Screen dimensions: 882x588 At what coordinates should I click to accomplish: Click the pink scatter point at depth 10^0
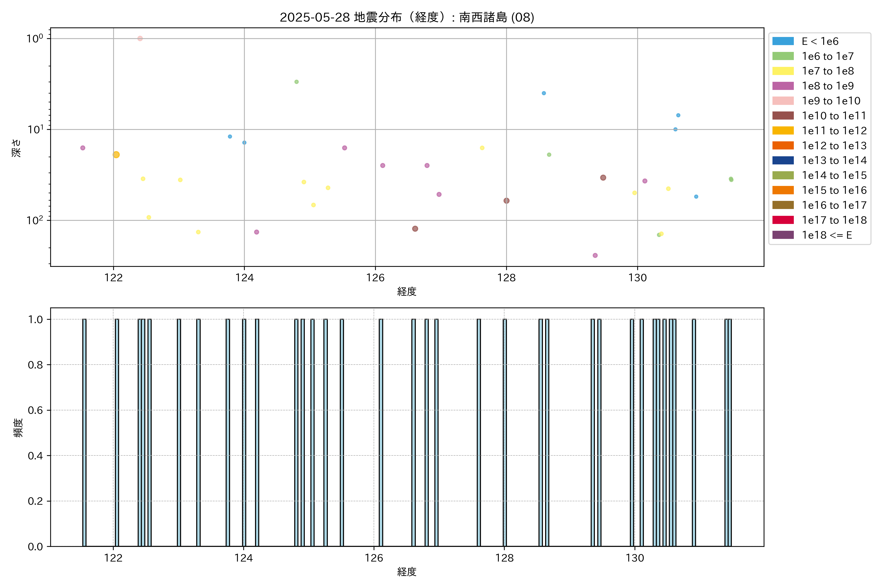tap(140, 39)
